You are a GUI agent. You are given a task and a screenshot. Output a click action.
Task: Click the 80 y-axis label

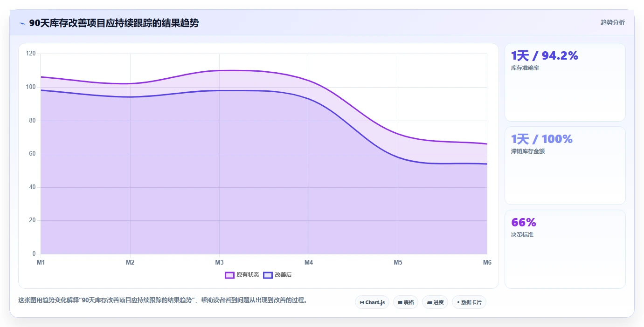click(32, 121)
